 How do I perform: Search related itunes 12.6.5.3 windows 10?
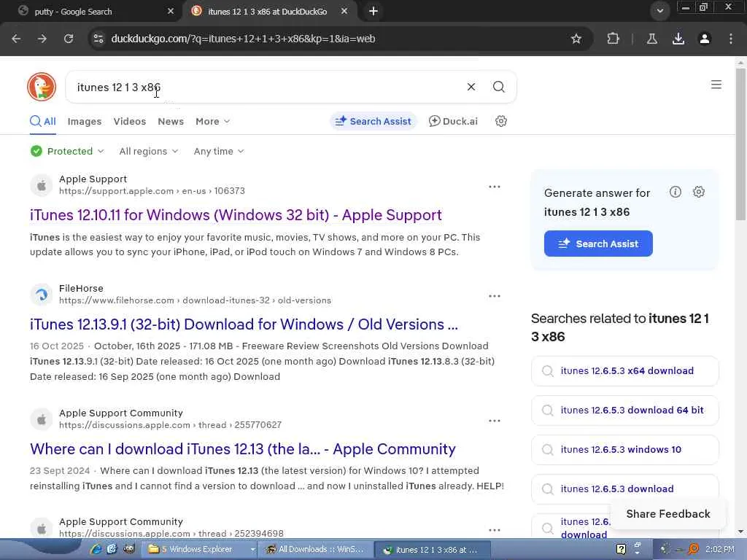(624, 449)
